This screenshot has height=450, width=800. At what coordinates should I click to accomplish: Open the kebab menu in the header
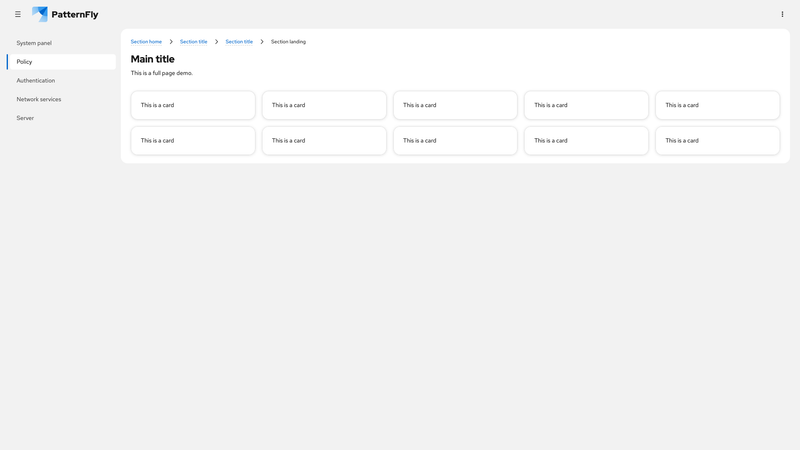782,14
